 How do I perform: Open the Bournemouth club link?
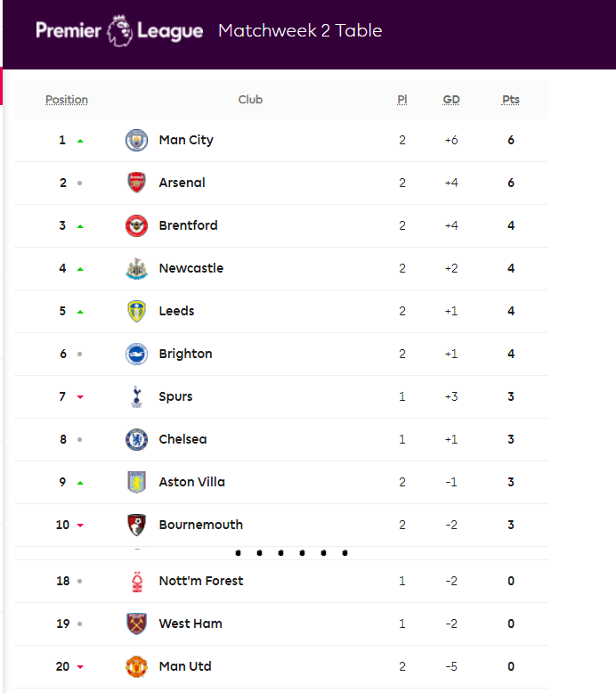(x=200, y=525)
